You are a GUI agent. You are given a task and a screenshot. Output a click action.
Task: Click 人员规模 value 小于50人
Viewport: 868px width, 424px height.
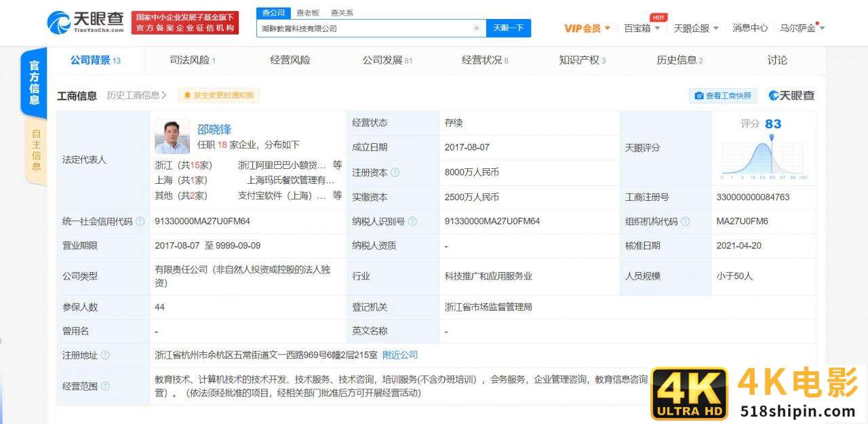(x=734, y=276)
